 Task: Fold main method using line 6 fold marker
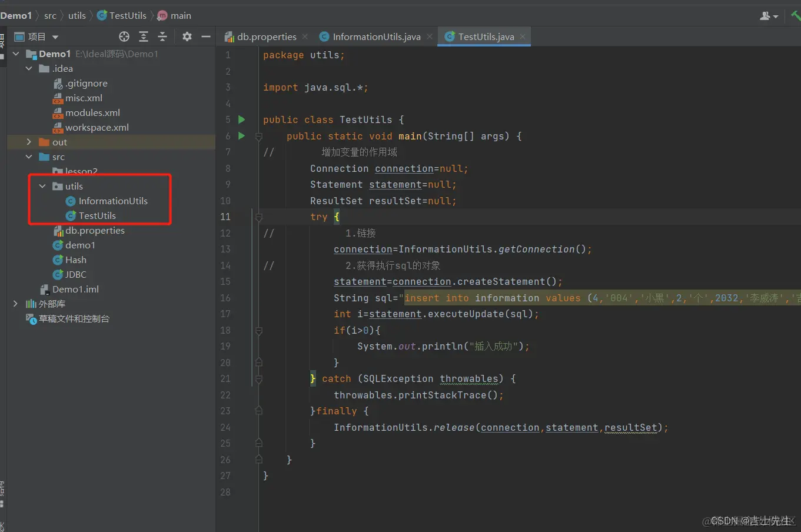pyautogui.click(x=258, y=136)
